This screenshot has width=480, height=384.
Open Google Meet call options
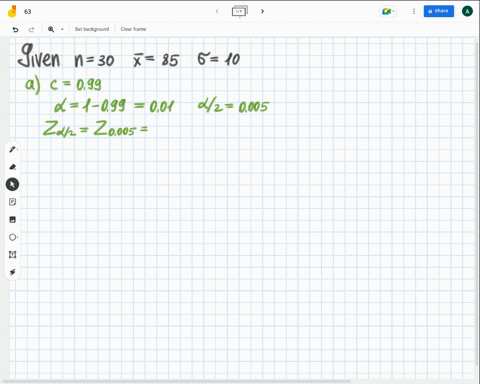point(388,11)
